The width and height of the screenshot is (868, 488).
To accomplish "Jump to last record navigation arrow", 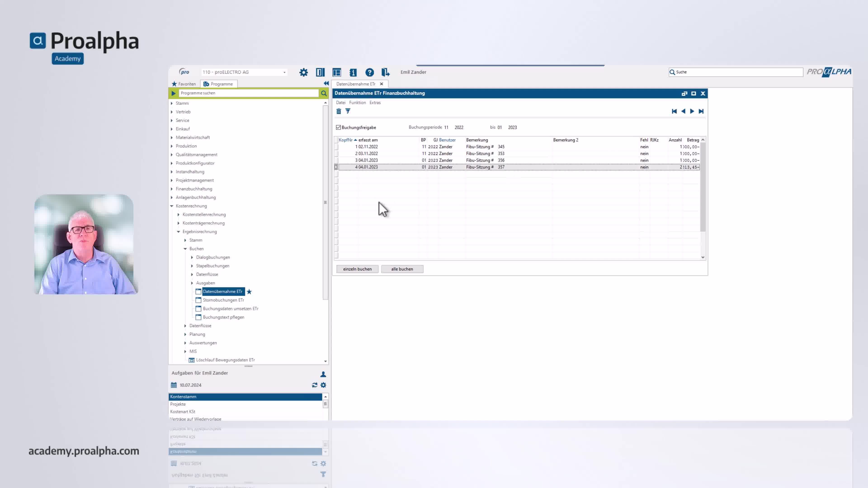I will pos(701,111).
